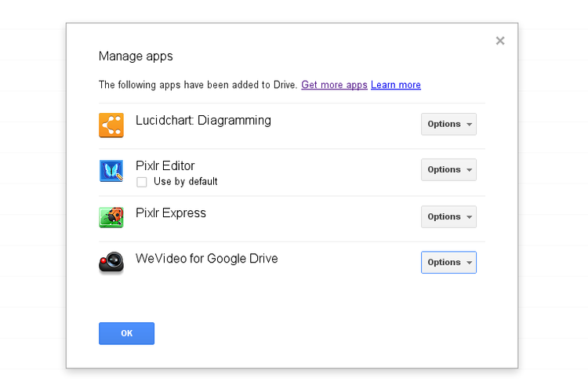Click the Pixlr Express ladybug icon
This screenshot has height=392, width=588.
(x=111, y=217)
